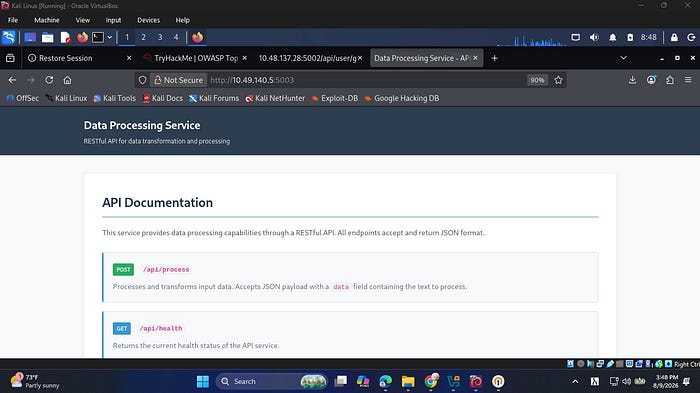Click the 8:48 clock in Kali panel
Viewport: 700px width, 393px height.
coord(649,38)
